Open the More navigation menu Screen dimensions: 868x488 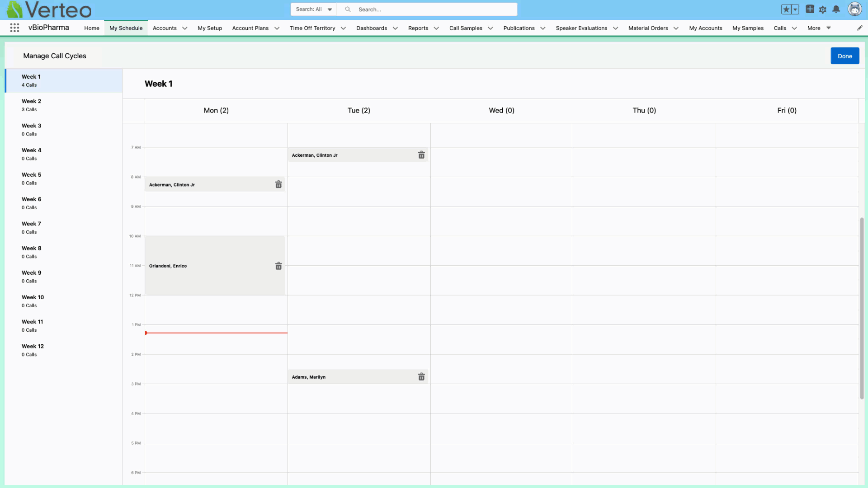click(819, 28)
